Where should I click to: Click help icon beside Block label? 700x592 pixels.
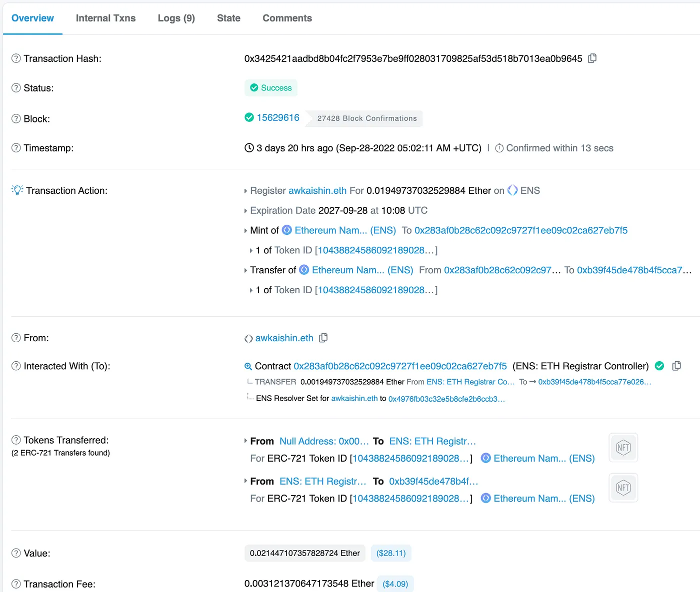coord(16,119)
